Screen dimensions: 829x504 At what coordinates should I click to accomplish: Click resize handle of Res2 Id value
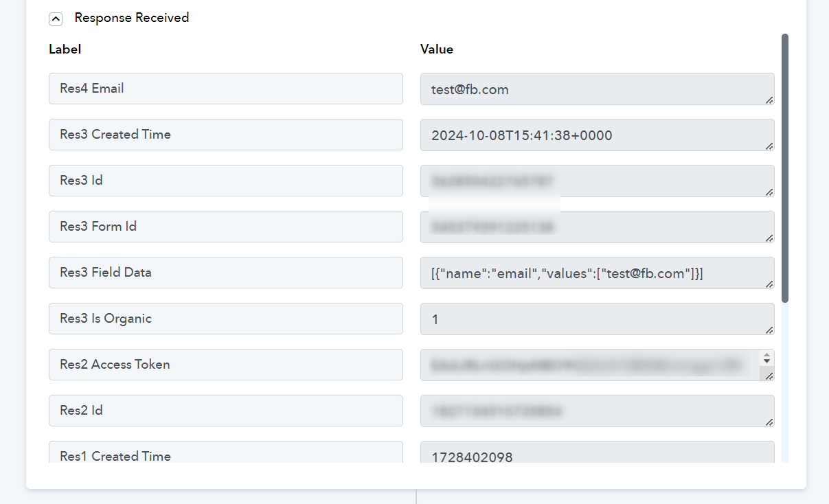[769, 422]
